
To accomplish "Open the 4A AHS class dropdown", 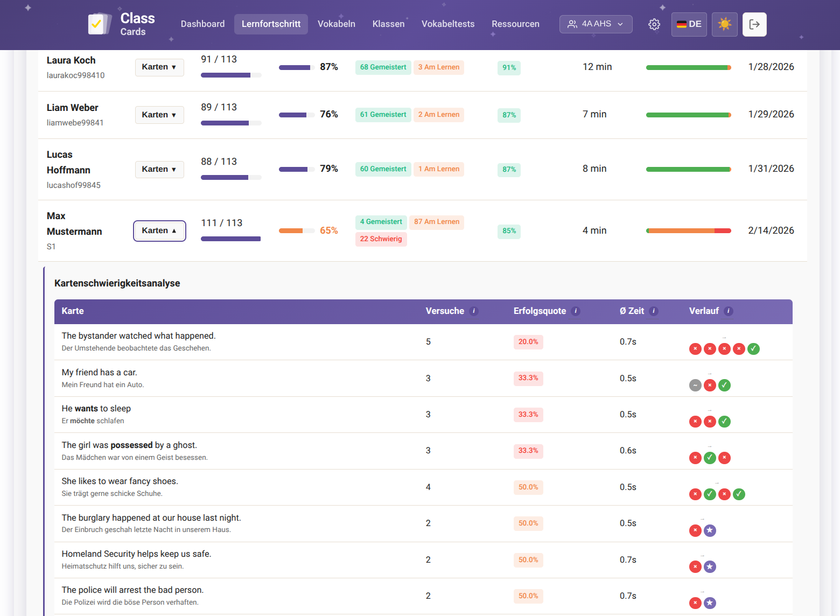I will point(596,24).
